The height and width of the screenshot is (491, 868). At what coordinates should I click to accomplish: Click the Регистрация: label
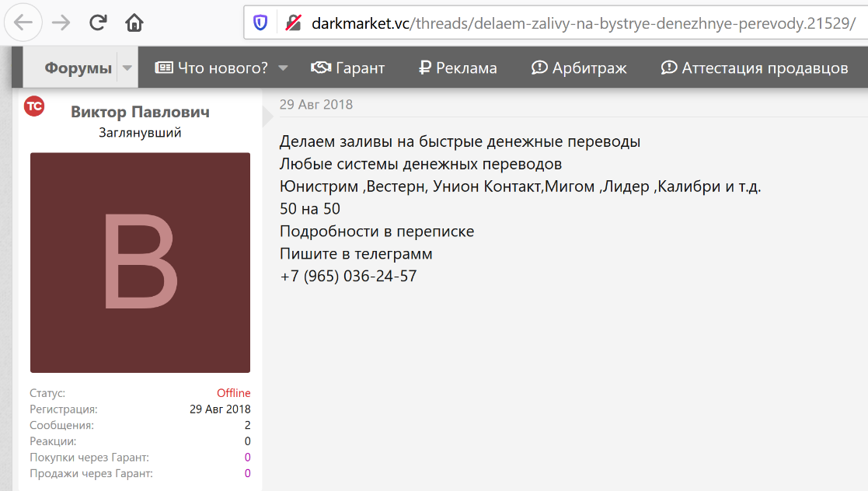tap(64, 409)
